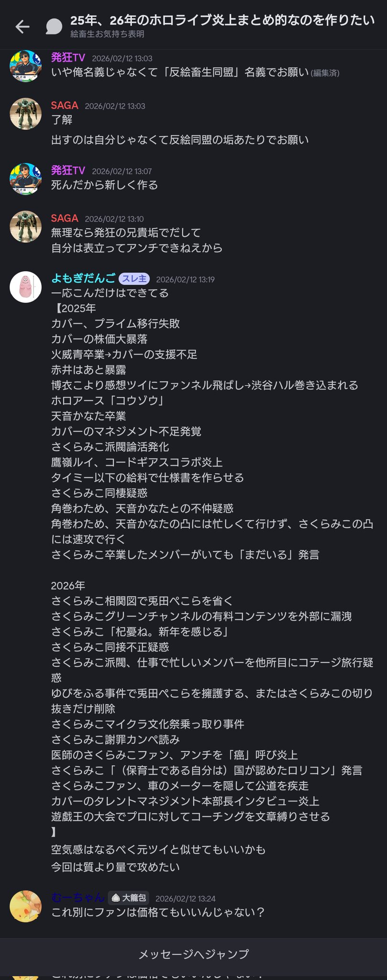
Task: Tap the thread speech bubble icon
Action: point(54,27)
